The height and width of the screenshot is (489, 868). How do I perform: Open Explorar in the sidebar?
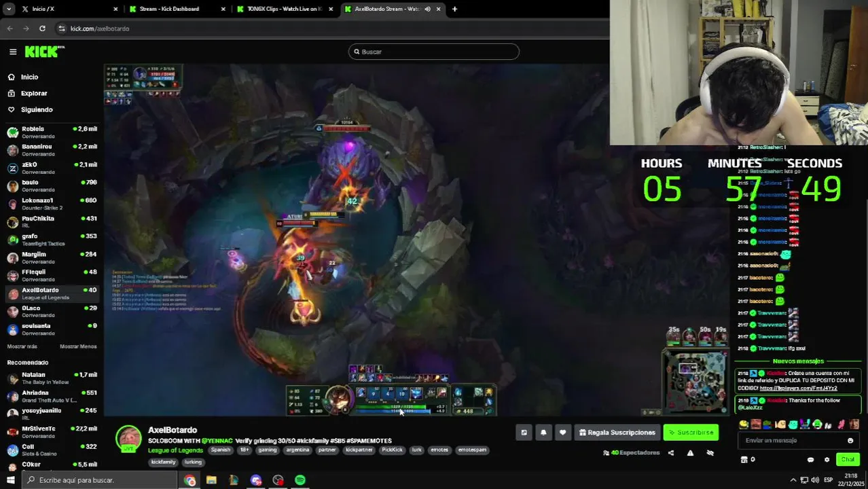(x=34, y=93)
